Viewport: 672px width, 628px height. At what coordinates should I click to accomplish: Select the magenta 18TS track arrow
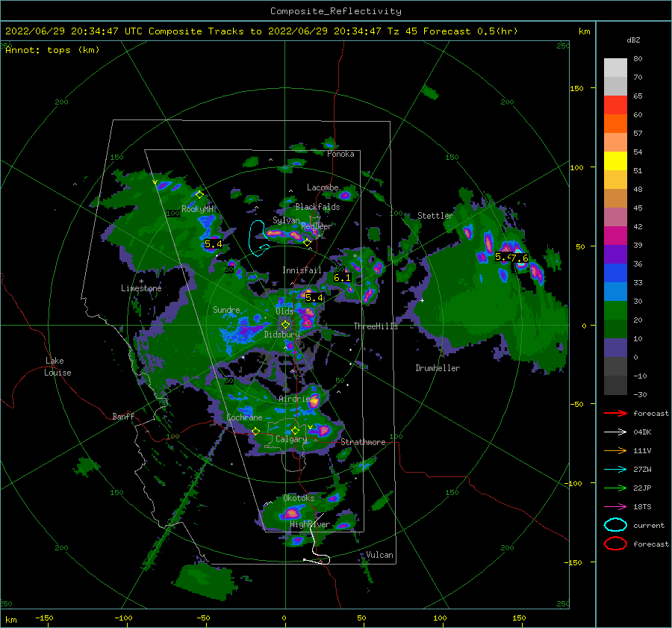click(615, 507)
